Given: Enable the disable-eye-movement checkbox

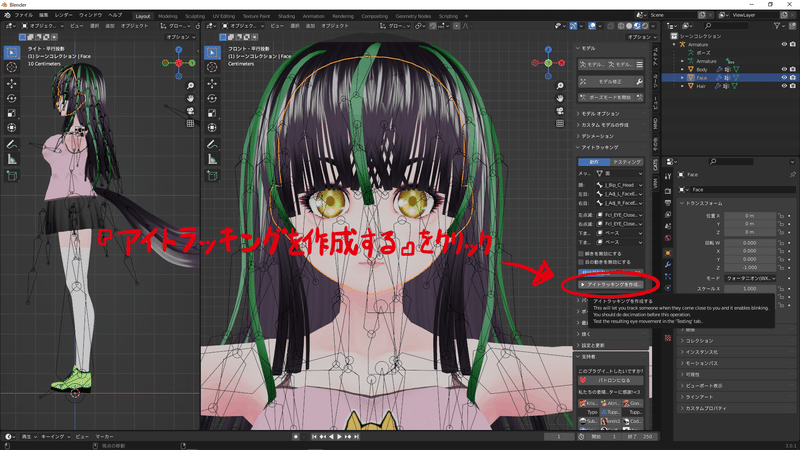Looking at the screenshot, I should (x=581, y=262).
